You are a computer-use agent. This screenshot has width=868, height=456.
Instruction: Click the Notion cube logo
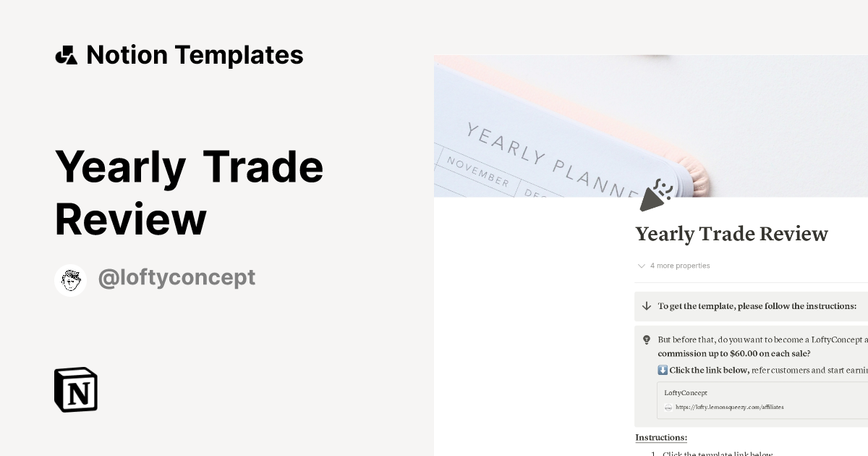[x=76, y=389]
